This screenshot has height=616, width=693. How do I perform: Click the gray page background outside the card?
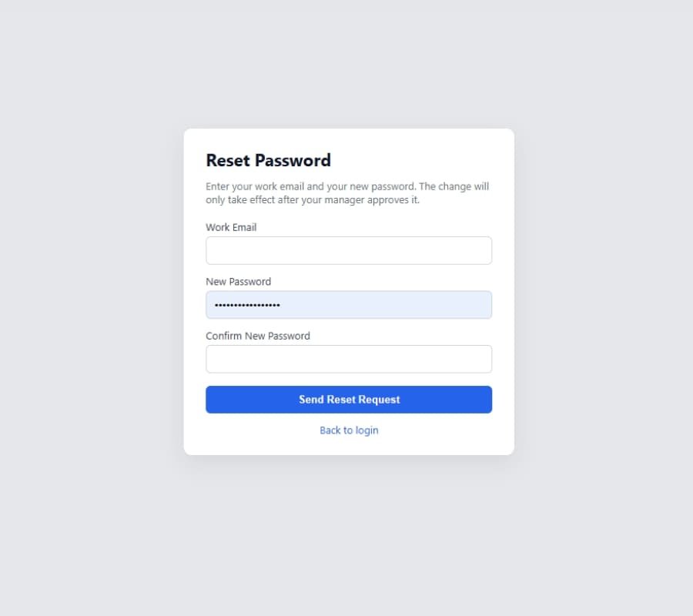click(x=92, y=308)
